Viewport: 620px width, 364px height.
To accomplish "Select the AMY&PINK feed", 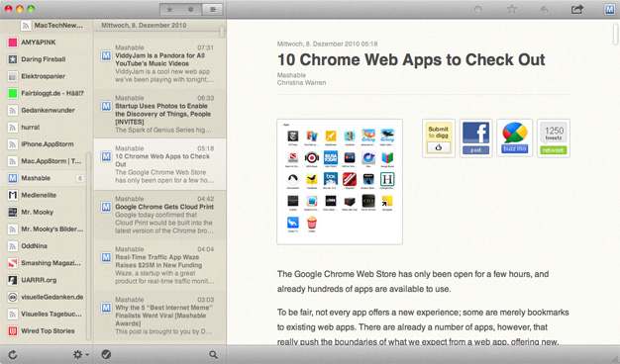I will pos(47,43).
